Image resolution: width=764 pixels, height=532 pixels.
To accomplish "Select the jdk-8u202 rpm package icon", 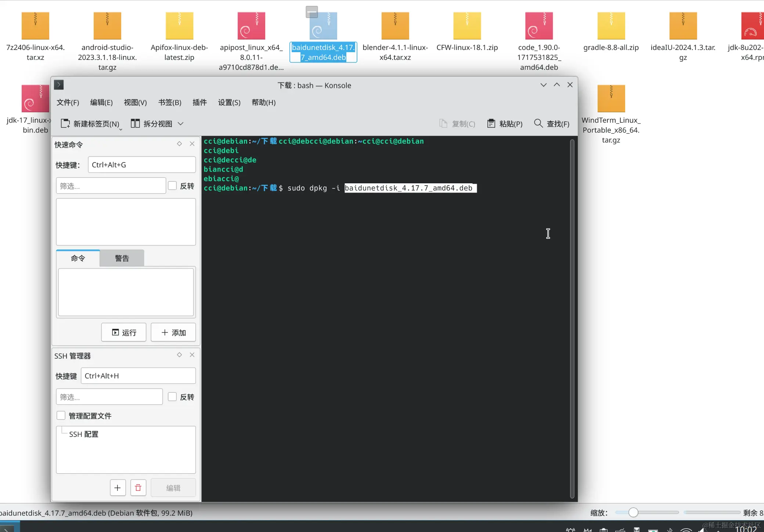I will [x=752, y=26].
